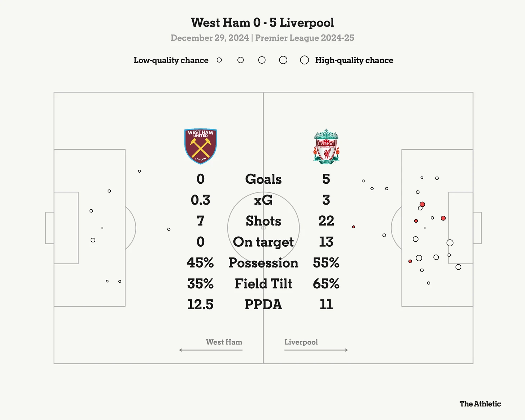
Task: Click the red goal dot outside the box
Action: pos(353,227)
